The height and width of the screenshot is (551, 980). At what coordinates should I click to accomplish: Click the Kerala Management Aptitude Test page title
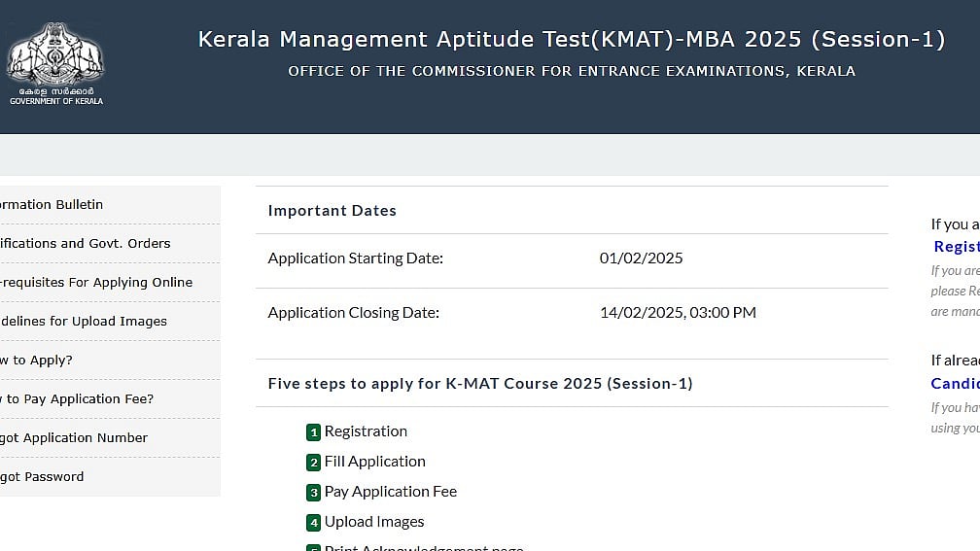click(x=572, y=40)
